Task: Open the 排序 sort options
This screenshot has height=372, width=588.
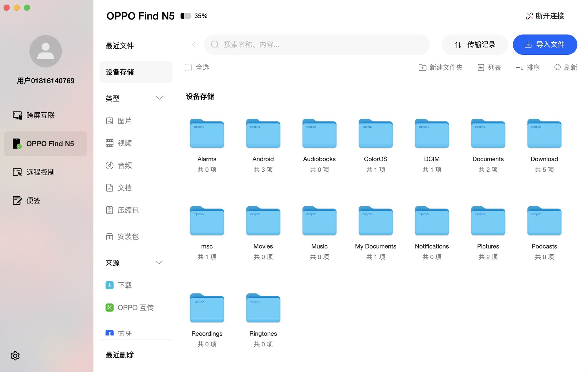Action: (x=528, y=68)
